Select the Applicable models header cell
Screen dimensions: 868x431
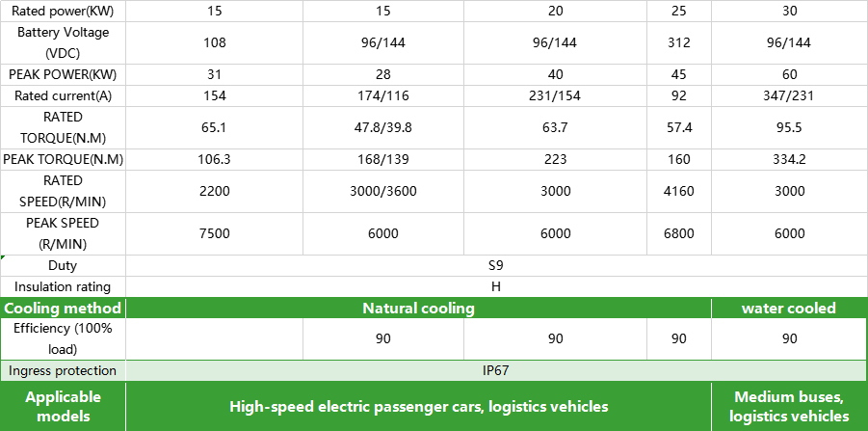tap(63, 407)
